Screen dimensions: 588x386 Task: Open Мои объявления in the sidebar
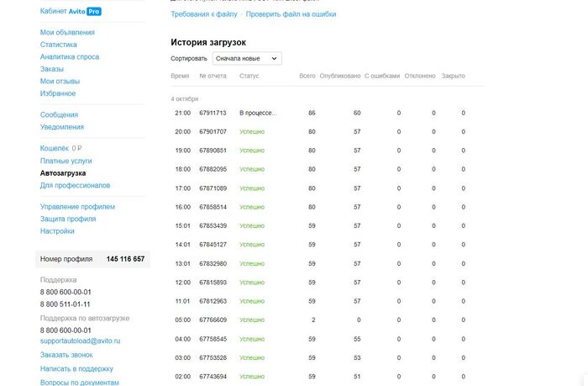(67, 32)
